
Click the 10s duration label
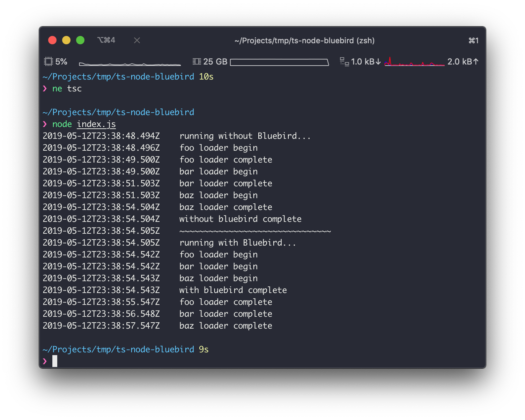(206, 76)
